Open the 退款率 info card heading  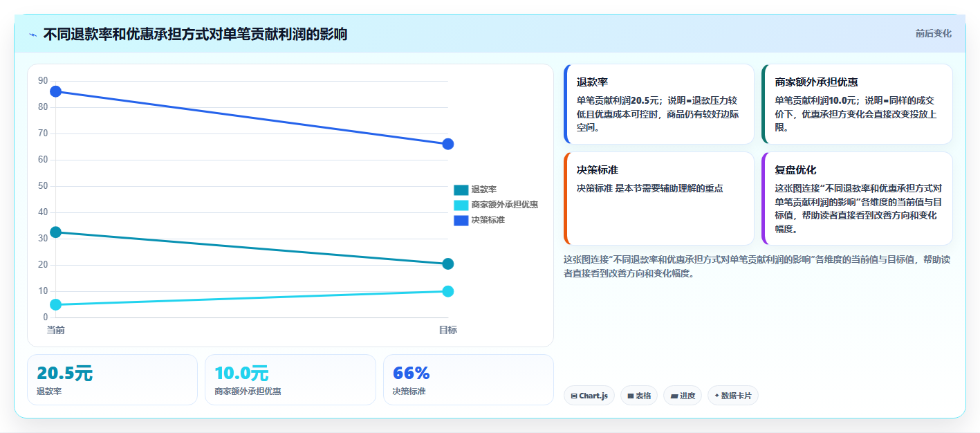click(592, 82)
